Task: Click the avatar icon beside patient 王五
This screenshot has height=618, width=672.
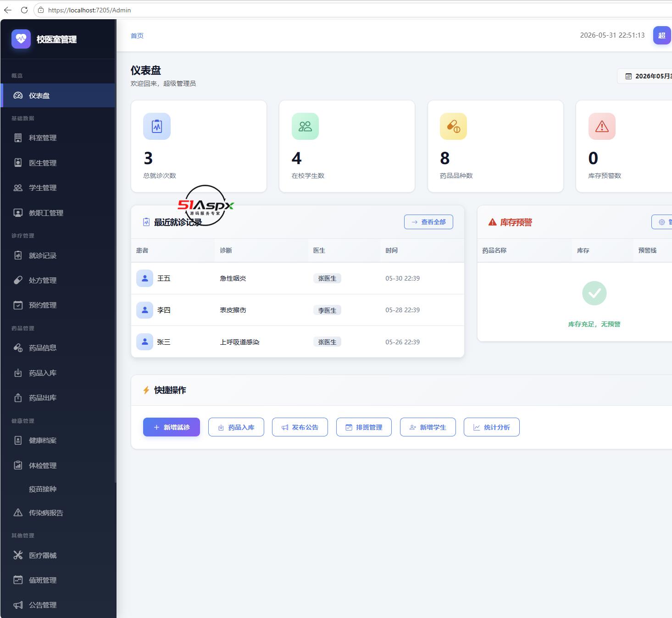Action: tap(144, 278)
